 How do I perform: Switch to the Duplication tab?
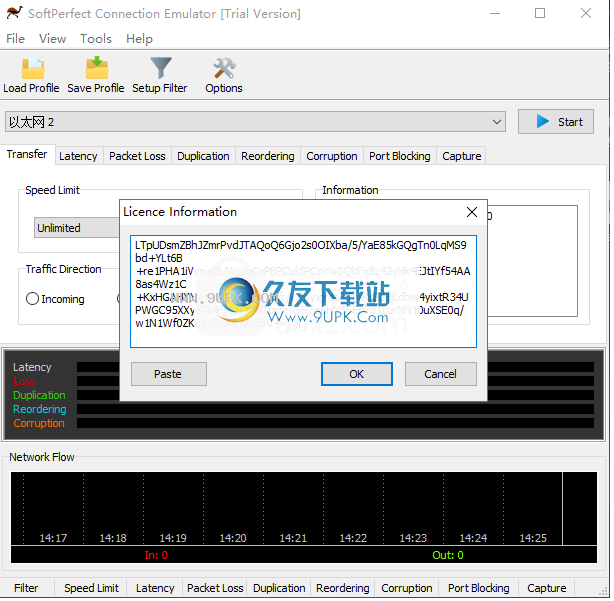click(204, 157)
